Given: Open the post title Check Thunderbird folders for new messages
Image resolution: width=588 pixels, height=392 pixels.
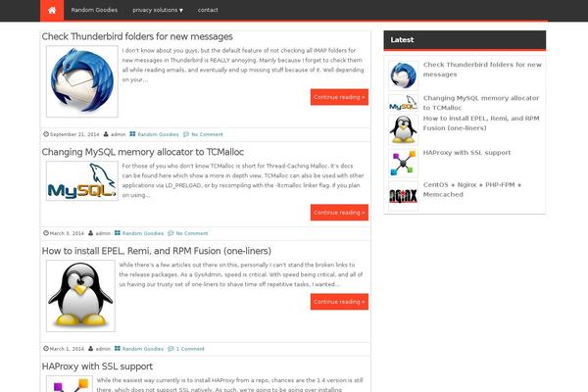Looking at the screenshot, I should coord(137,37).
